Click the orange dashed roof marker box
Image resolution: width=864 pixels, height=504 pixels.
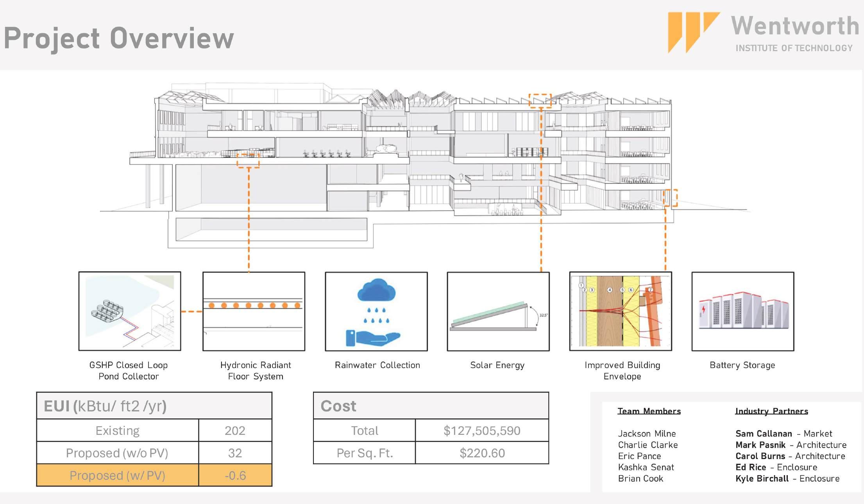click(540, 100)
